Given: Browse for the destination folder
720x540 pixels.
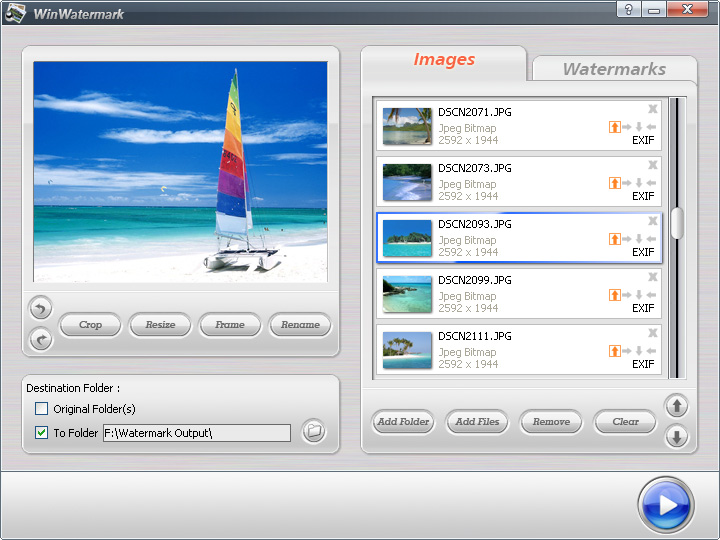Looking at the screenshot, I should point(314,432).
